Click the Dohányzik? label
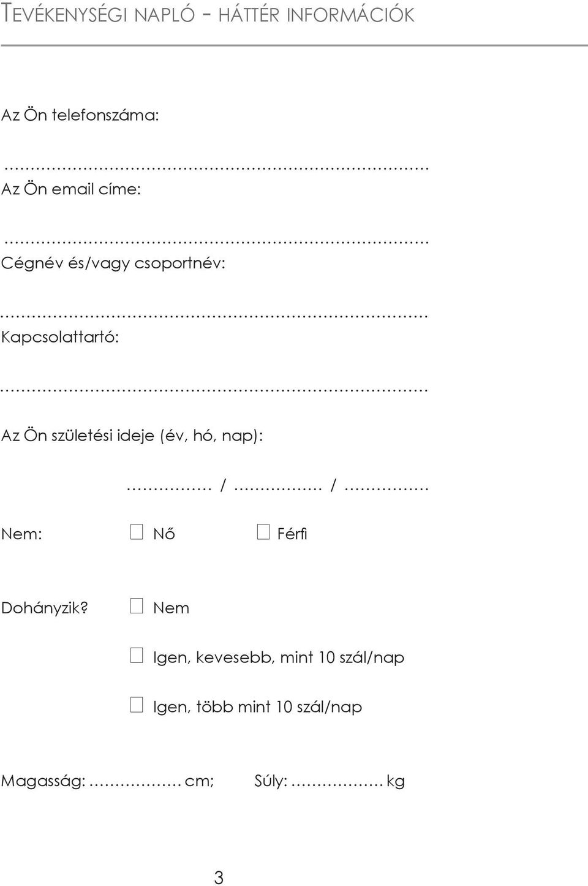 pos(45,608)
